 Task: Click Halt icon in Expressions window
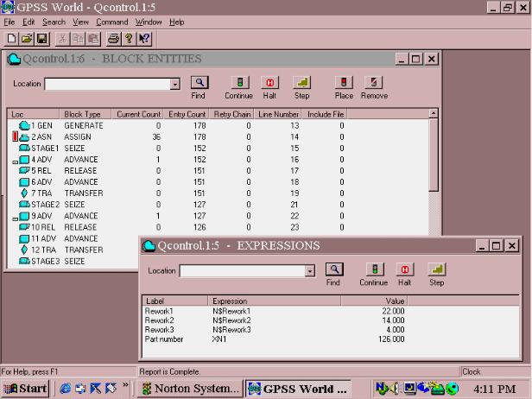pos(404,269)
